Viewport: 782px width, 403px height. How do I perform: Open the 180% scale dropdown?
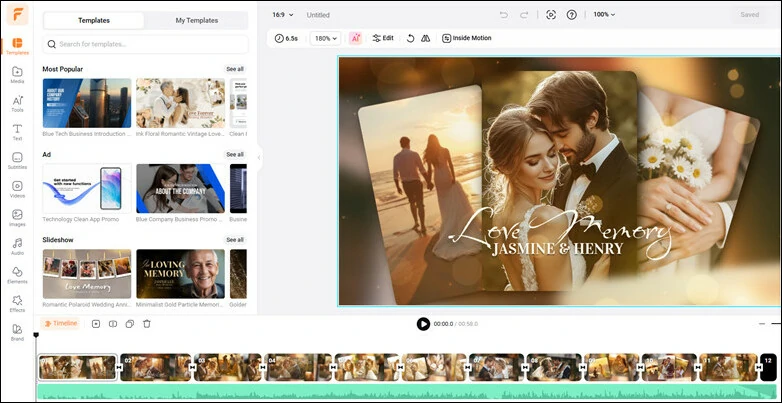[326, 38]
